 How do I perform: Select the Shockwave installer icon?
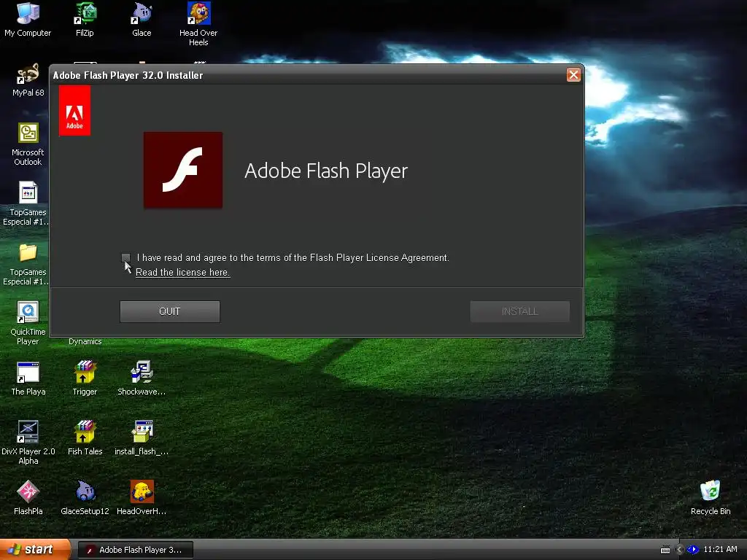142,379
